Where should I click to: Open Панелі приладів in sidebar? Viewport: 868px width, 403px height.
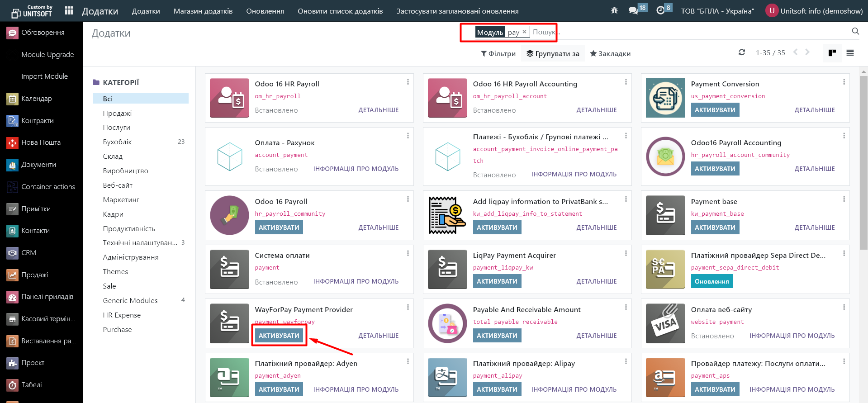click(x=41, y=297)
